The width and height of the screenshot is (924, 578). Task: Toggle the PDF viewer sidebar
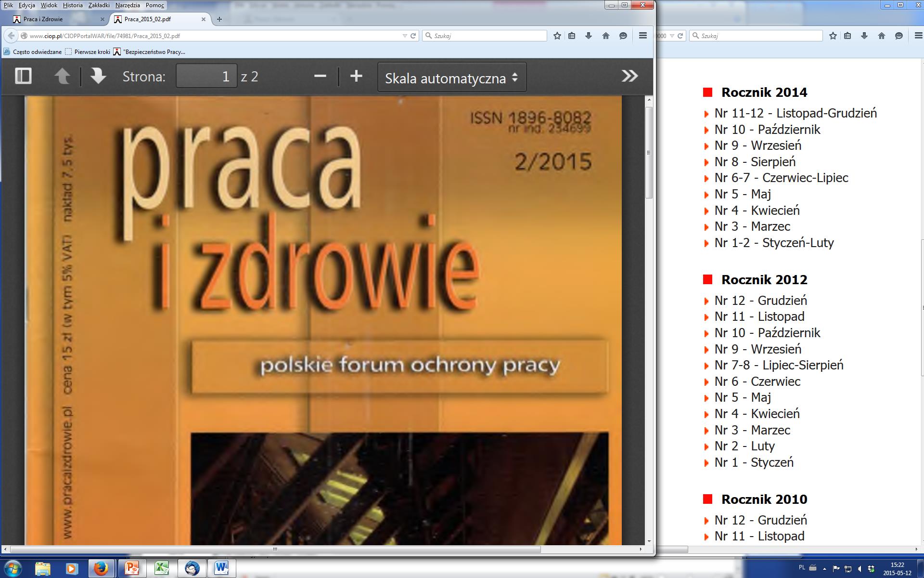coord(23,76)
